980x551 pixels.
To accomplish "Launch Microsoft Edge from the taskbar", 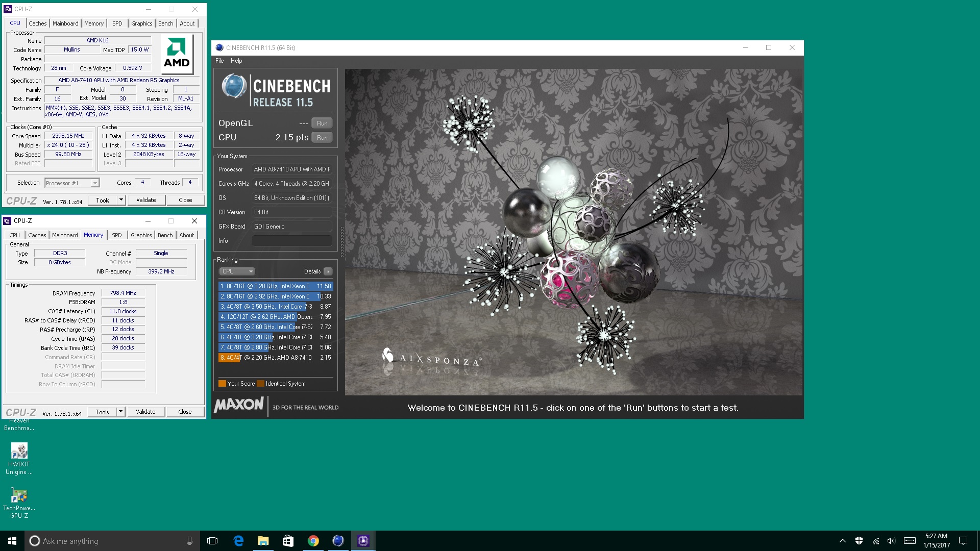I will (x=238, y=541).
